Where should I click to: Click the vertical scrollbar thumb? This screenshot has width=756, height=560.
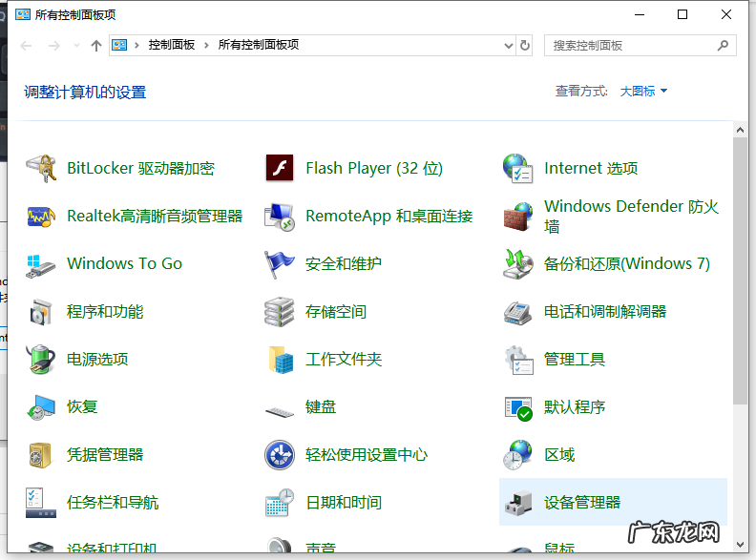click(740, 271)
